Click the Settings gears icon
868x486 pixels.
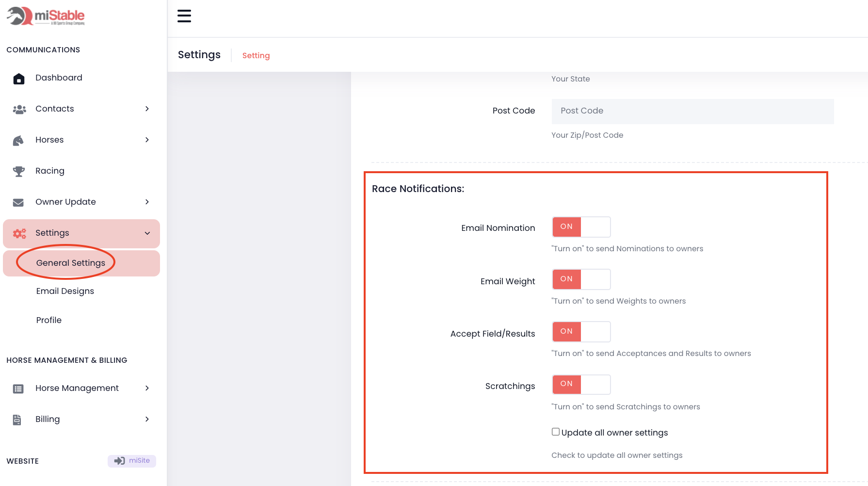(19, 233)
